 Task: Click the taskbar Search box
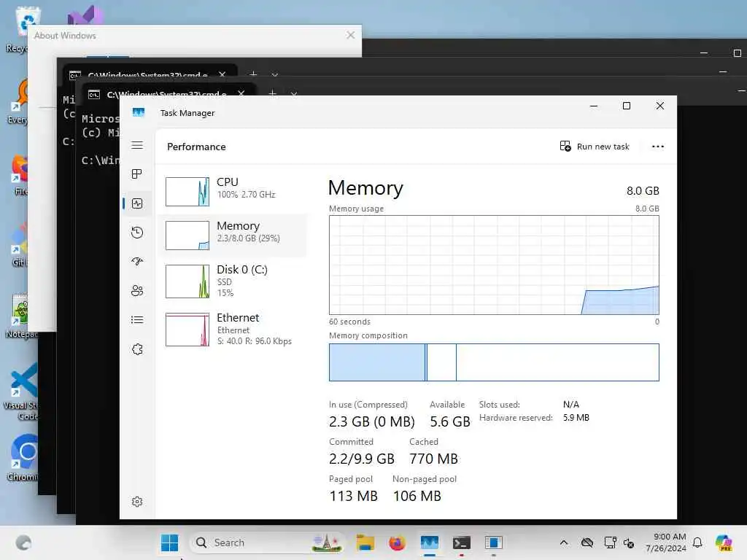267,542
